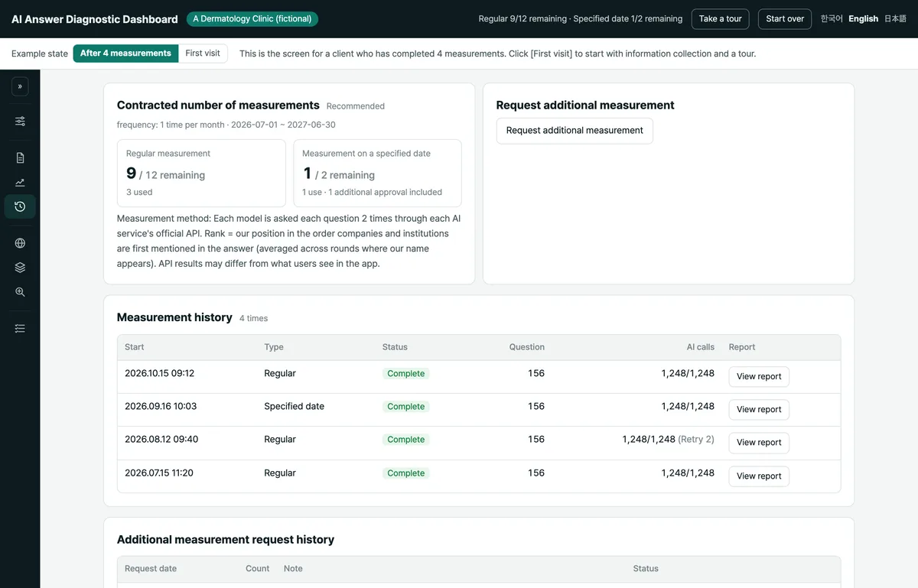Screen dimensions: 918x588
Task: Click the 'Count' column header
Action: tap(257, 569)
